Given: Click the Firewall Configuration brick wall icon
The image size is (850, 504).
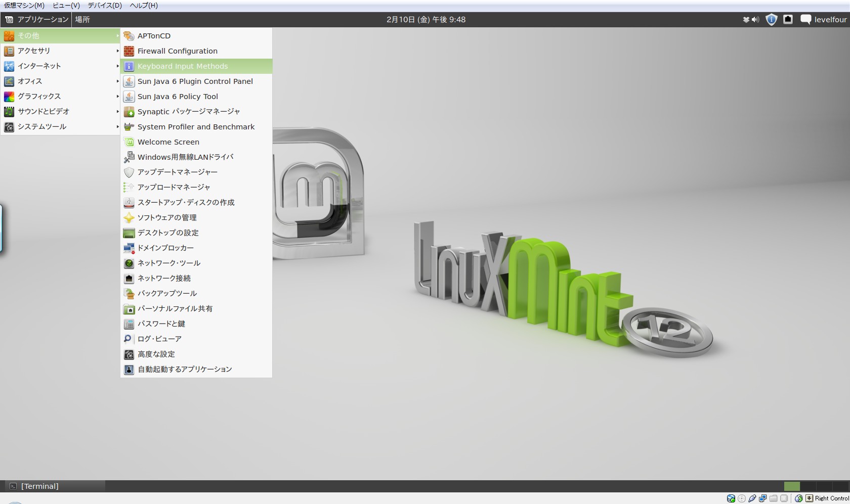Looking at the screenshot, I should (x=129, y=51).
